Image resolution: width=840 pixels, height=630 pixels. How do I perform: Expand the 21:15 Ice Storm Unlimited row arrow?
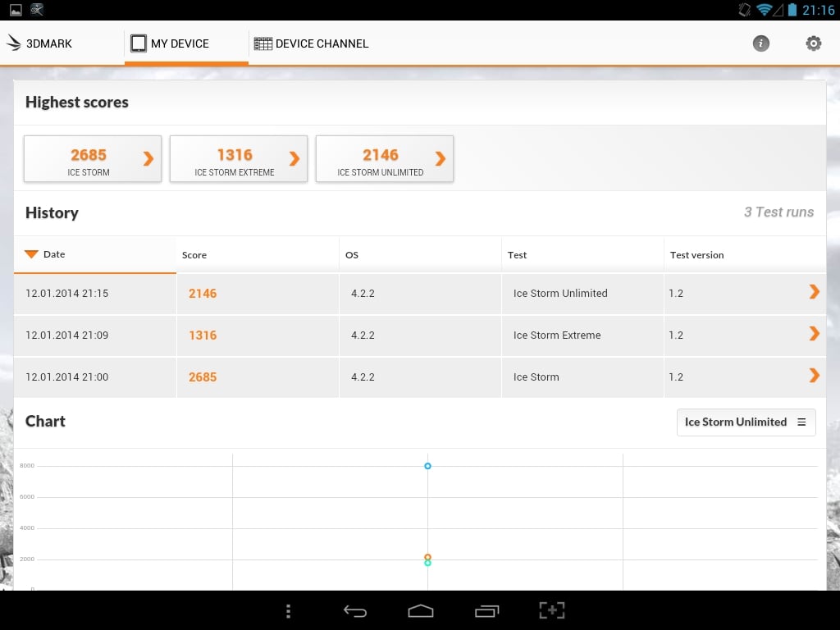pos(815,292)
